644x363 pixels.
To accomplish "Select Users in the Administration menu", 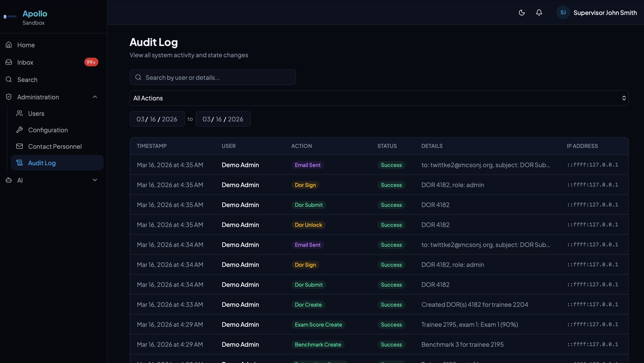I will click(36, 113).
